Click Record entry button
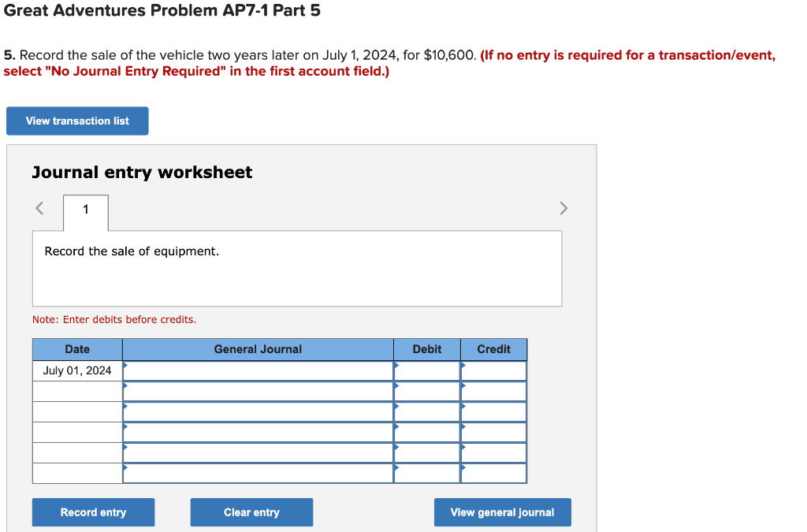 (93, 512)
